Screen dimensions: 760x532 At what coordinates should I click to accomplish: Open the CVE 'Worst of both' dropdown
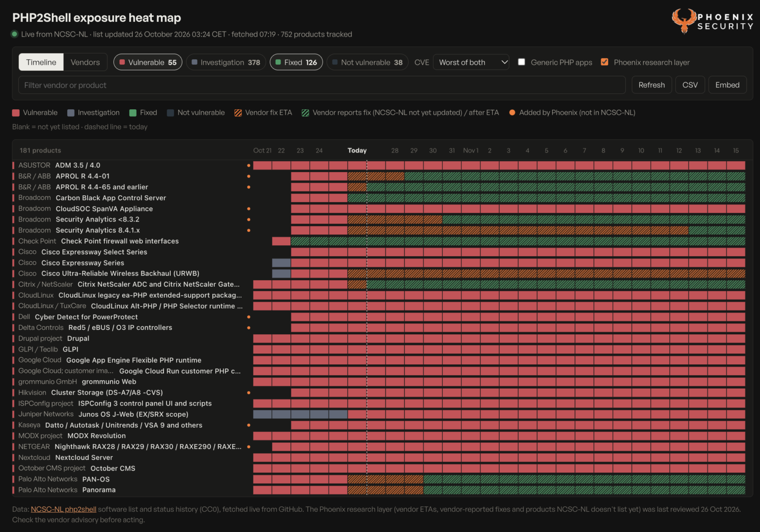pyautogui.click(x=471, y=62)
